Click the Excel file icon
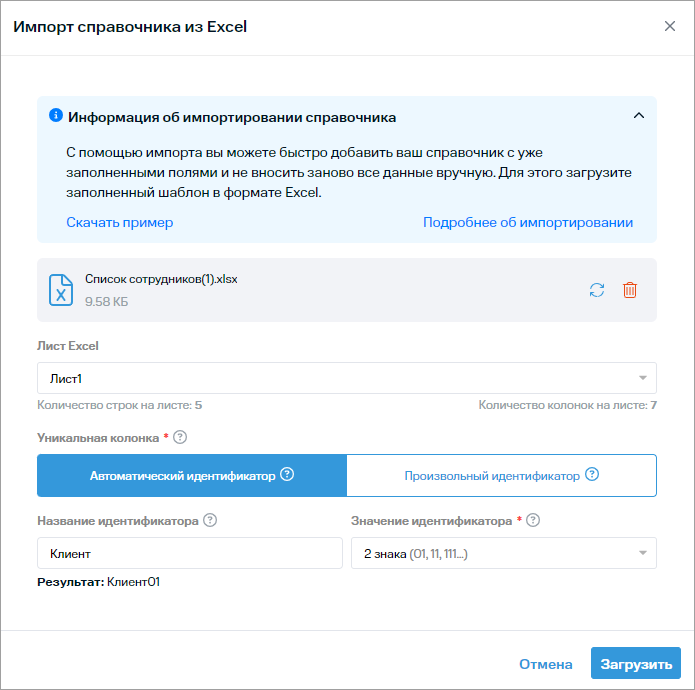The image size is (695, 690). pos(62,290)
